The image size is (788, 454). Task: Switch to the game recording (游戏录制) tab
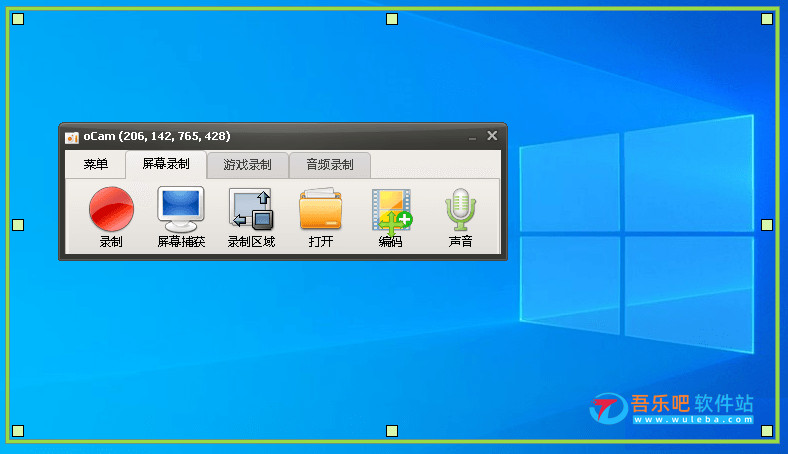tap(247, 165)
